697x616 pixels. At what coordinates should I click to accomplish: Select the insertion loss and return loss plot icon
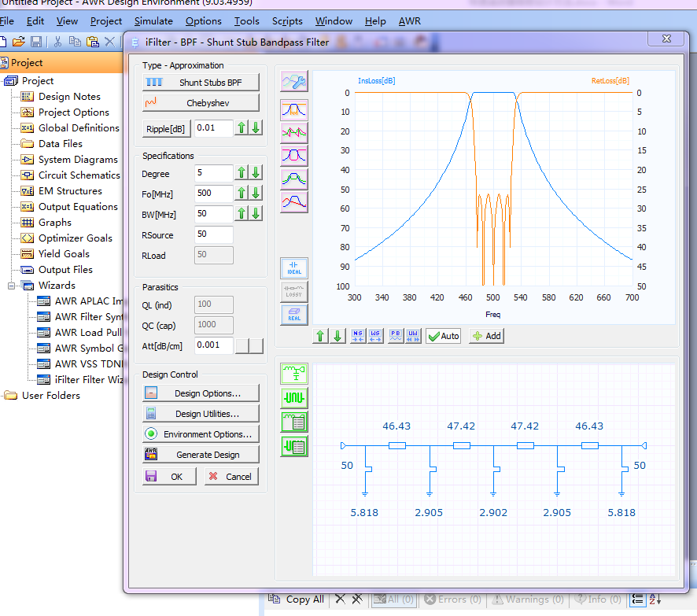tap(294, 110)
